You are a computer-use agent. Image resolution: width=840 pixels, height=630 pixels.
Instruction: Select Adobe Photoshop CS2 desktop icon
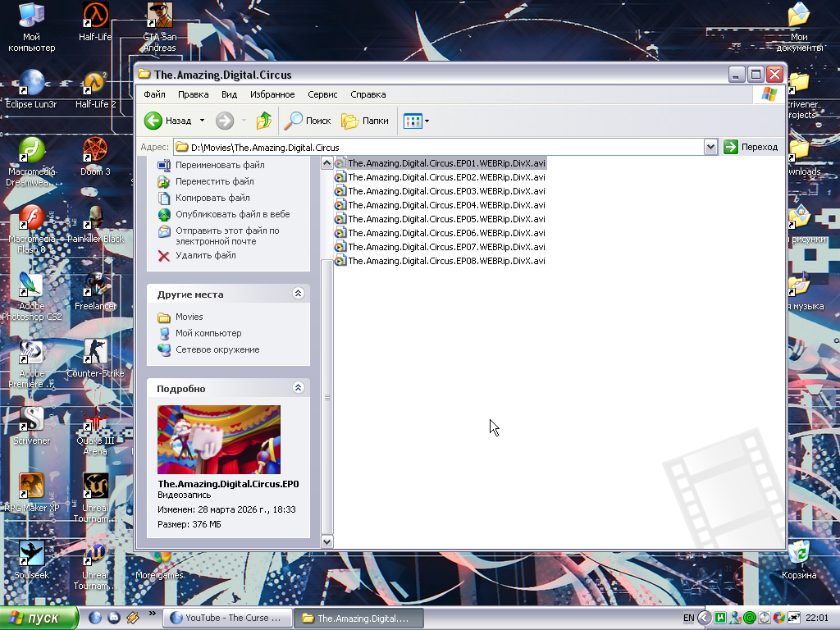[31, 296]
